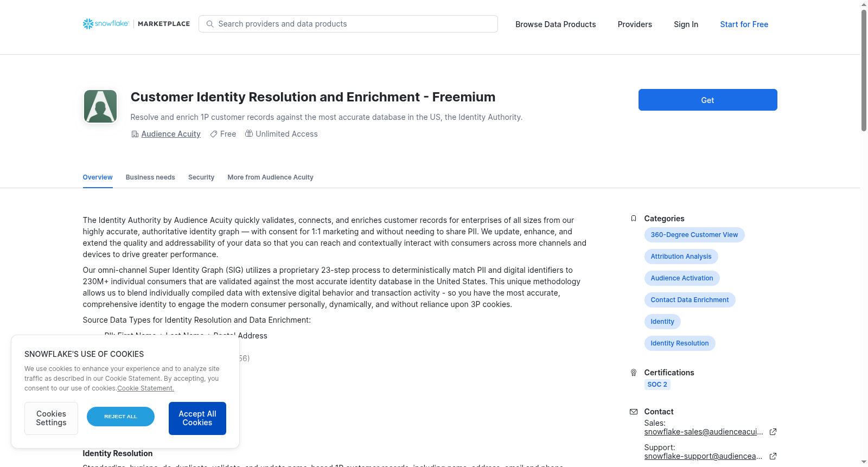This screenshot has height=467, width=868.
Task: Click the blue Get button
Action: pos(708,100)
